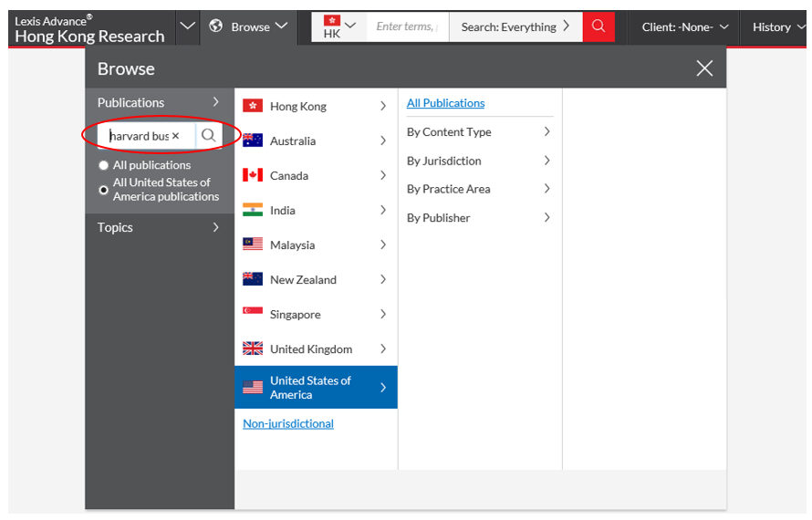
Task: Open the All Publications link
Action: [445, 102]
